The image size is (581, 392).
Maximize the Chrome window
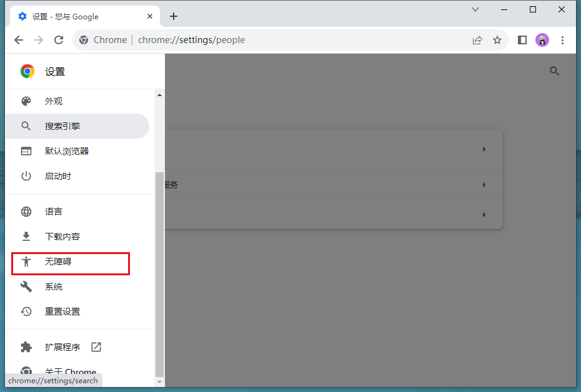[x=533, y=9]
